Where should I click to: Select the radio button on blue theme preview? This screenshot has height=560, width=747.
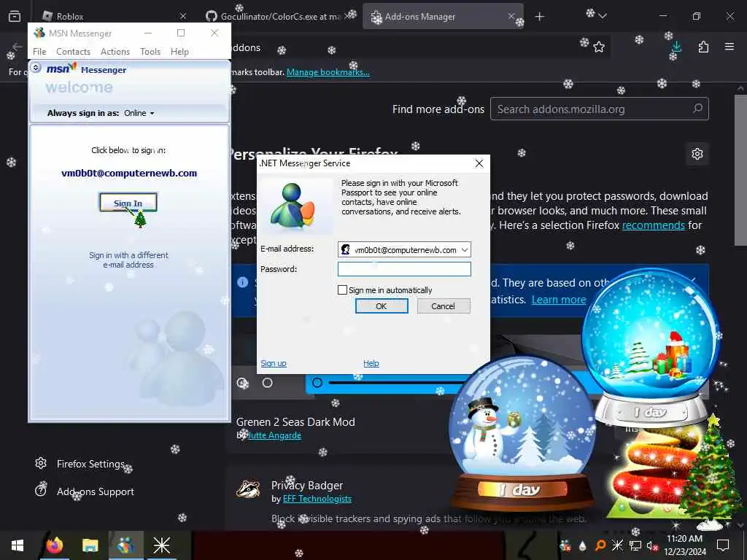click(x=317, y=382)
